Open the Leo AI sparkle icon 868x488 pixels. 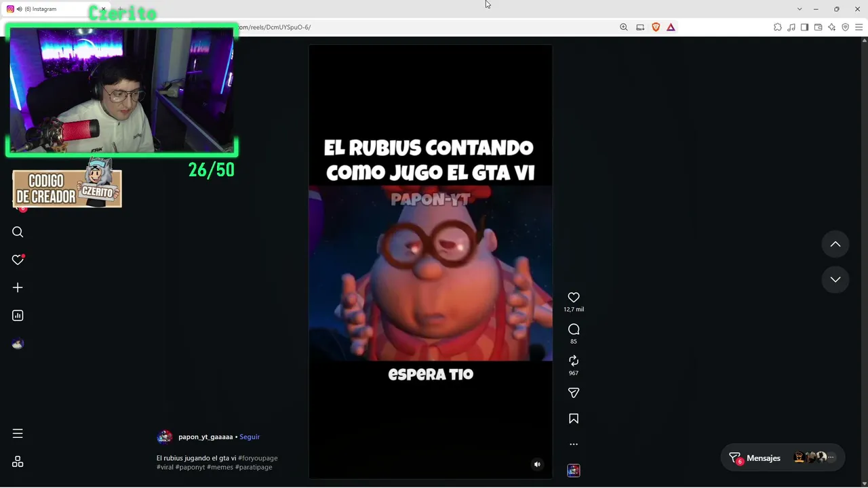832,27
